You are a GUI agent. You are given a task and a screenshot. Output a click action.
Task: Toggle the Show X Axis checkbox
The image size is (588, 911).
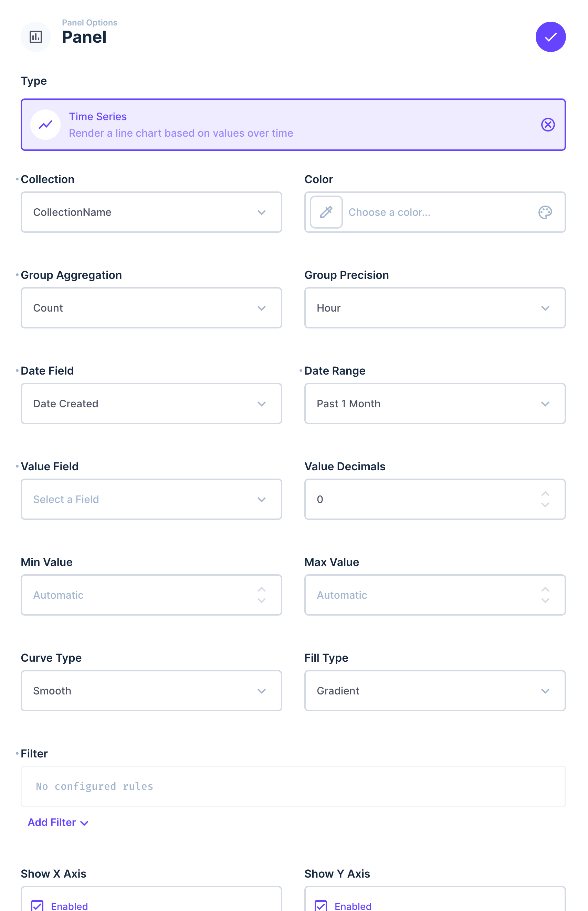38,905
